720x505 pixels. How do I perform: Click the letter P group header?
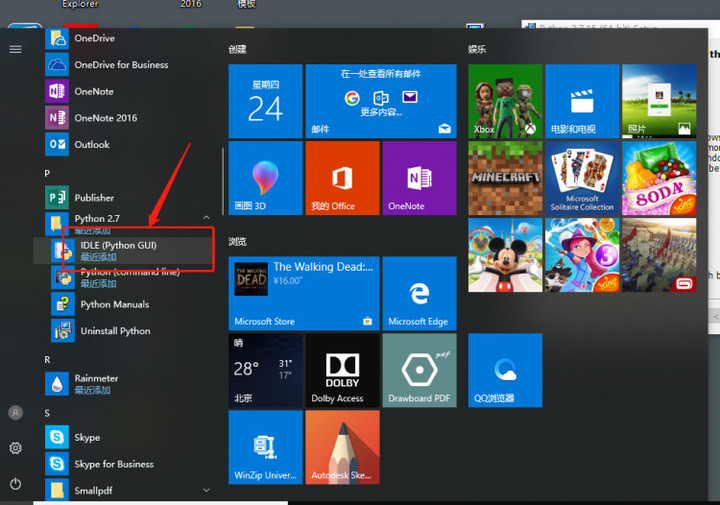point(47,173)
